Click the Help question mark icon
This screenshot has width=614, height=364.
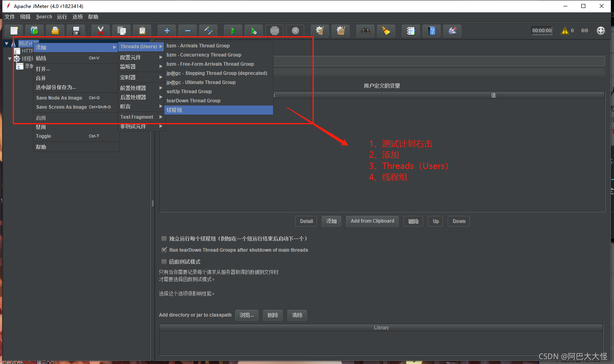click(x=431, y=31)
